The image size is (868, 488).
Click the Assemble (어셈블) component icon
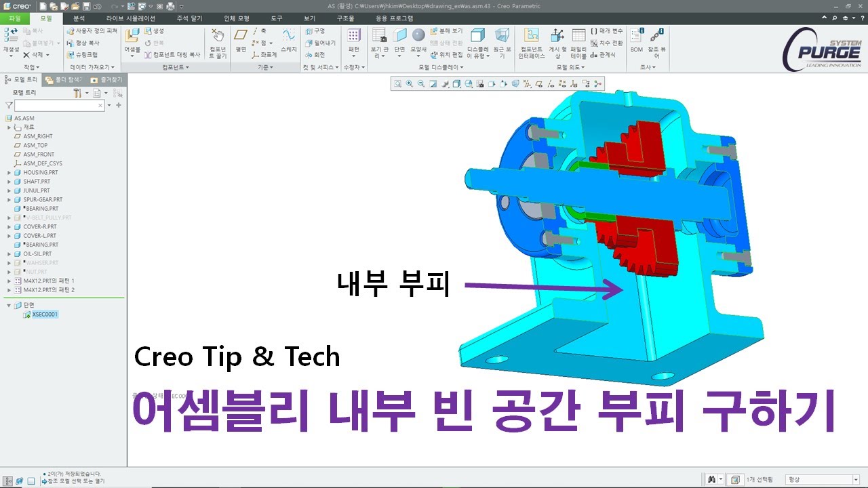[x=132, y=36]
